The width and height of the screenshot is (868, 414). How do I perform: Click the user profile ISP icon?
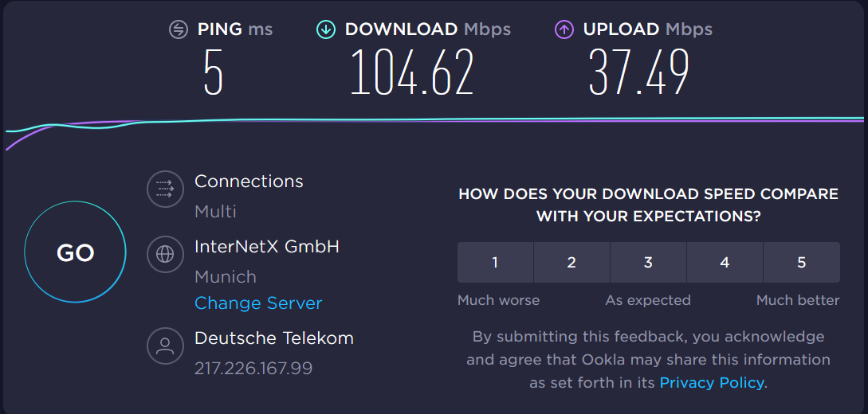[x=165, y=346]
